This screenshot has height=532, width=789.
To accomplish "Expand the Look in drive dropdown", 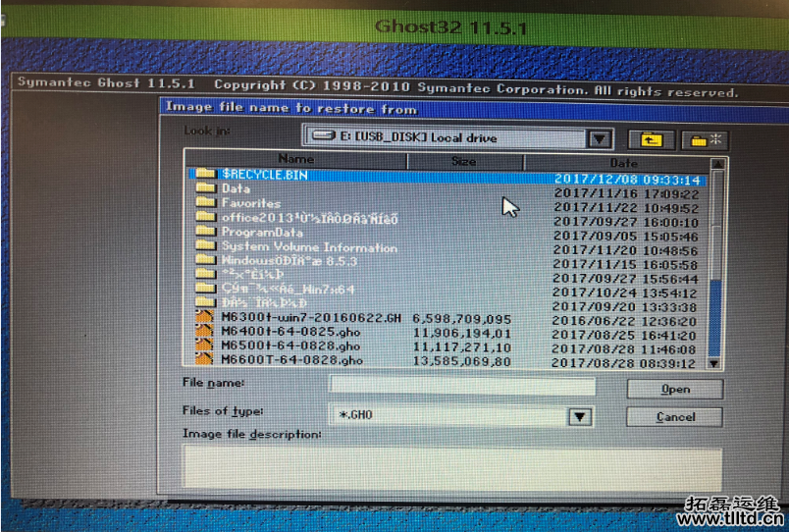I will tap(601, 139).
